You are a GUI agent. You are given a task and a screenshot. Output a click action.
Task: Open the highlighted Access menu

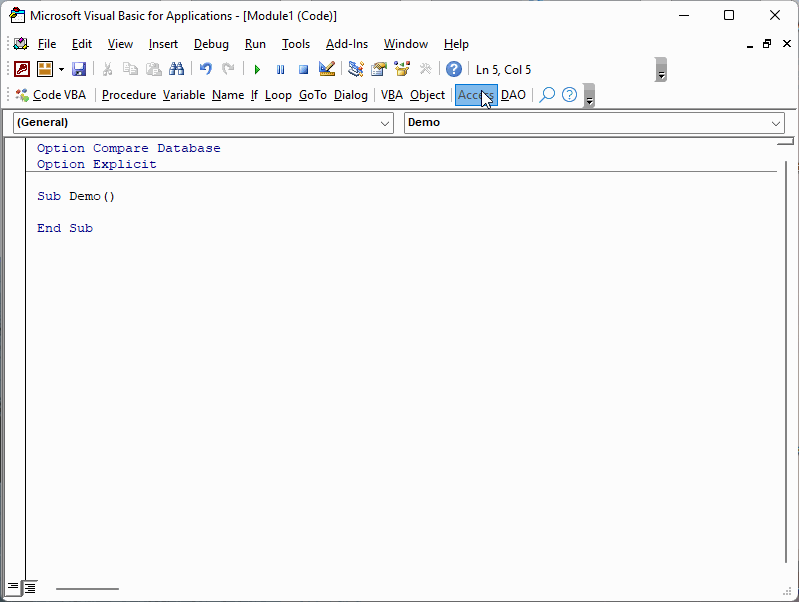point(476,95)
